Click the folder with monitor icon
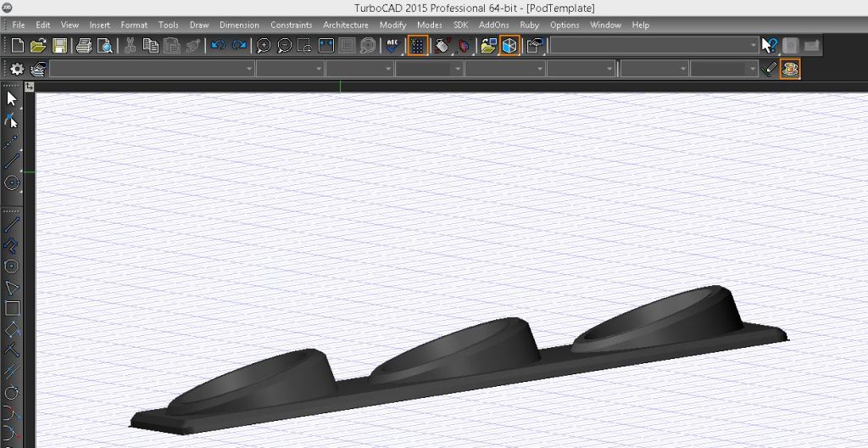The width and height of the screenshot is (868, 448). tap(488, 46)
